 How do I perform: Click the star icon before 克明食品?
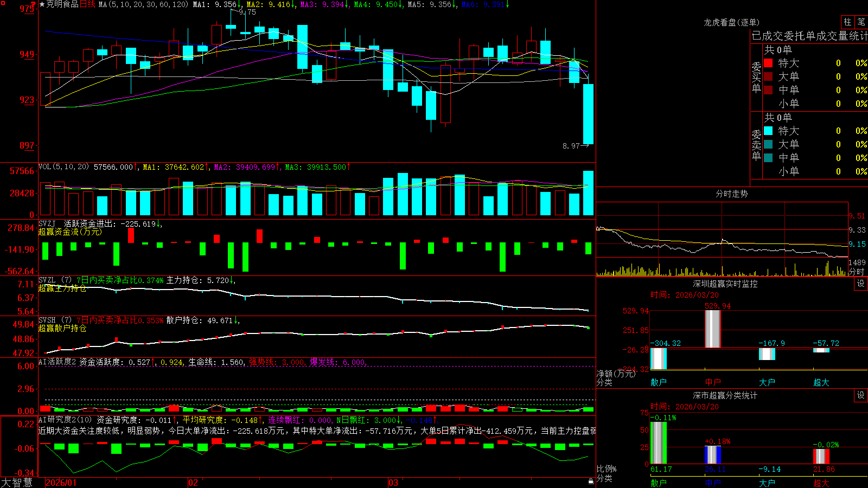click(42, 4)
